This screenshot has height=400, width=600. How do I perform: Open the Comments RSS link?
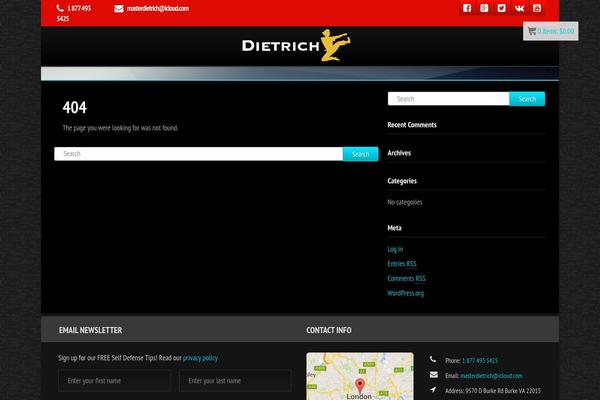coord(406,278)
